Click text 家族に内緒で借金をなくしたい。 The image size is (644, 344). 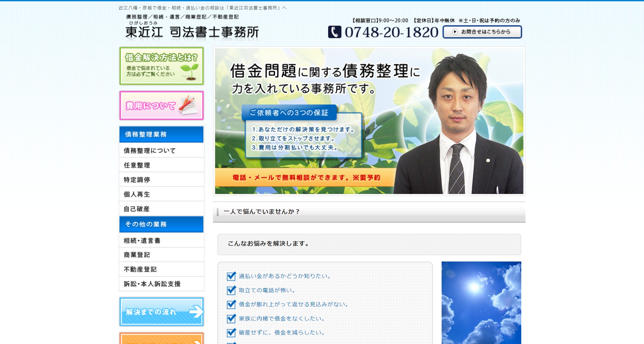pos(282,319)
